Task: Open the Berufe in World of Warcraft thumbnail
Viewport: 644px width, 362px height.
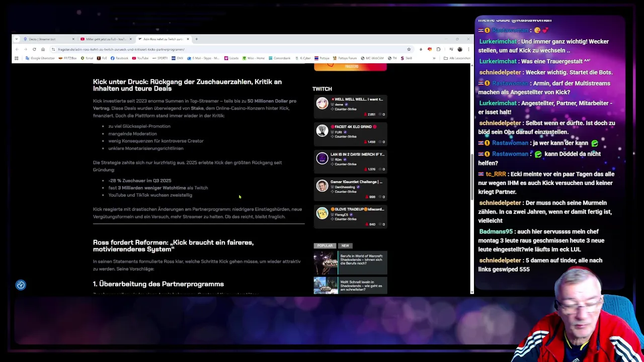Action: [x=326, y=263]
